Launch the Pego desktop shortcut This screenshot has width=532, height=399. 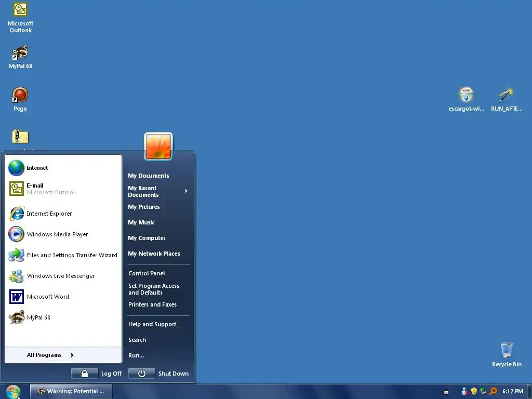click(x=20, y=99)
